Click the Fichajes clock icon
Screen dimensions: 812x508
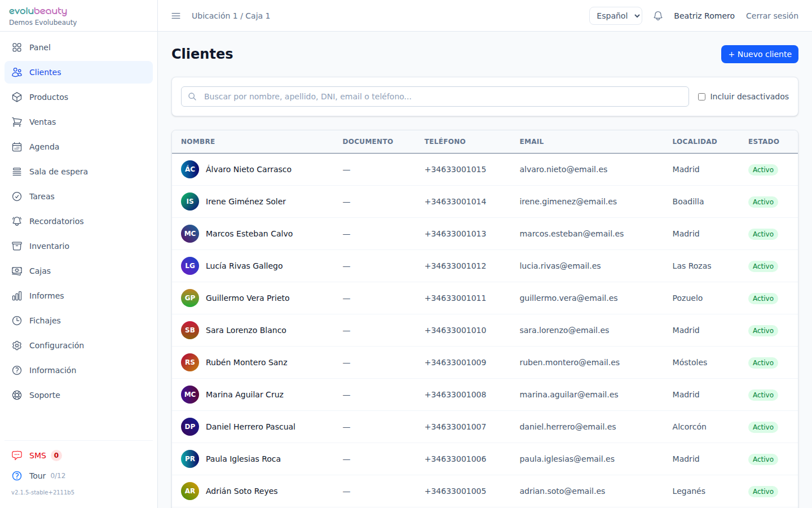[17, 321]
